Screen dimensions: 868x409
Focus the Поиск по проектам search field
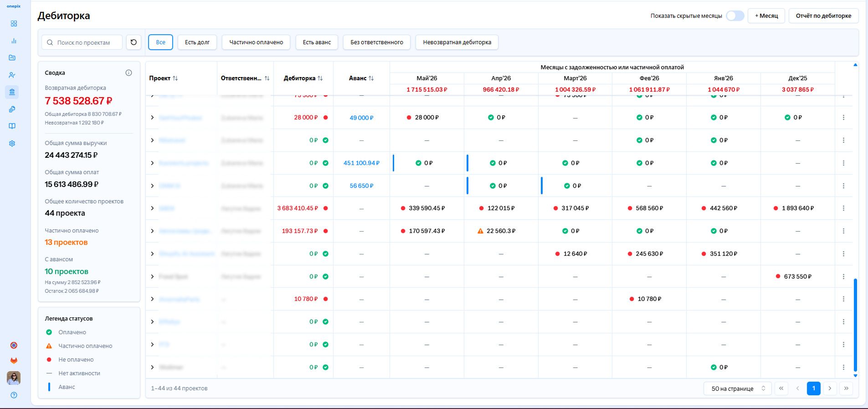[x=82, y=42]
